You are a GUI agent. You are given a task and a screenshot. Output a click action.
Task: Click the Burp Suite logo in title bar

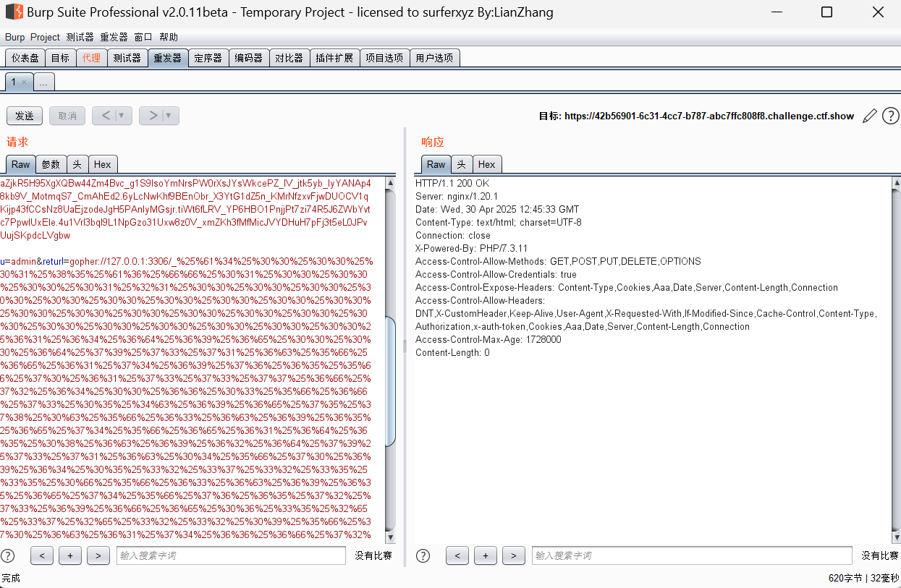(14, 12)
